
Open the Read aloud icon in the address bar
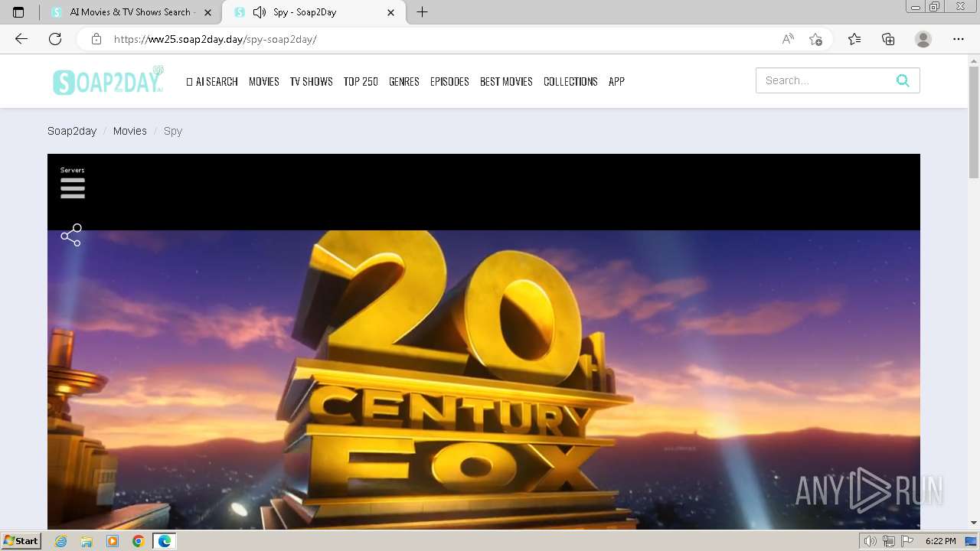click(788, 39)
